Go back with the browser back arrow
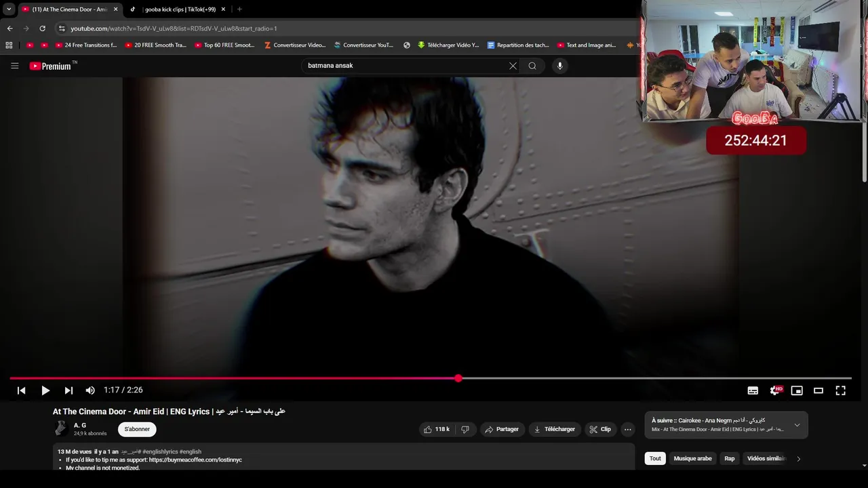This screenshot has width=868, height=488. pyautogui.click(x=9, y=28)
